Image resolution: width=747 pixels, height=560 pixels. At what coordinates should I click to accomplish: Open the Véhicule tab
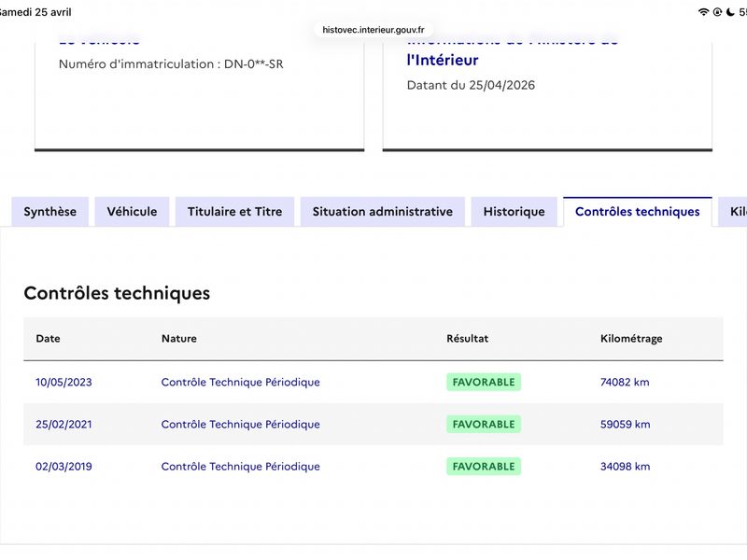coord(132,212)
